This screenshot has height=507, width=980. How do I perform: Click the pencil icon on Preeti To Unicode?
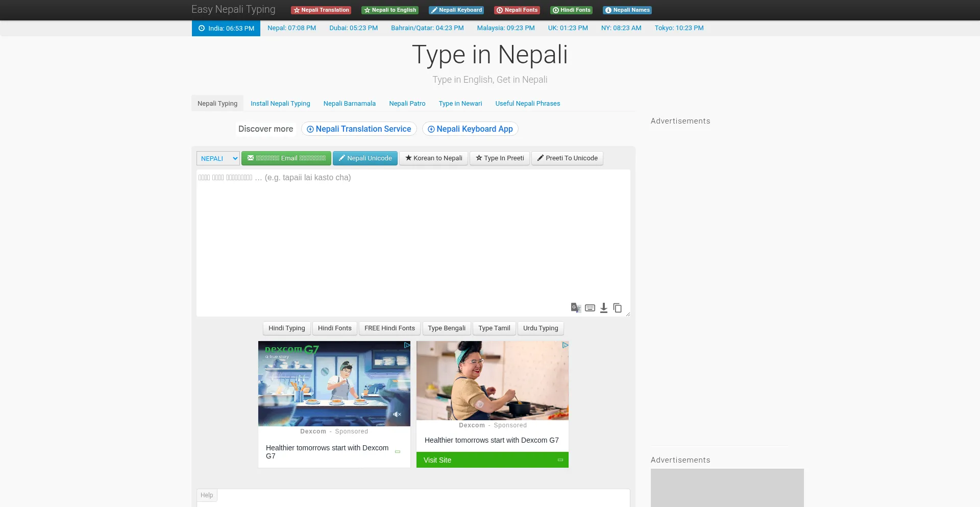(x=541, y=158)
